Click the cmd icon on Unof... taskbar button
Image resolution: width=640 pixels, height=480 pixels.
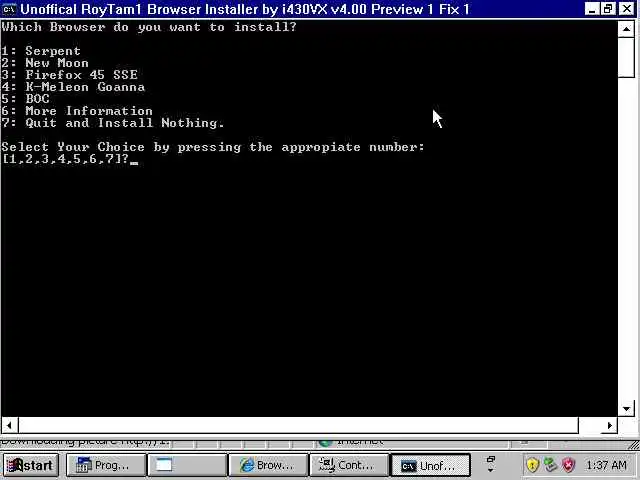409,466
